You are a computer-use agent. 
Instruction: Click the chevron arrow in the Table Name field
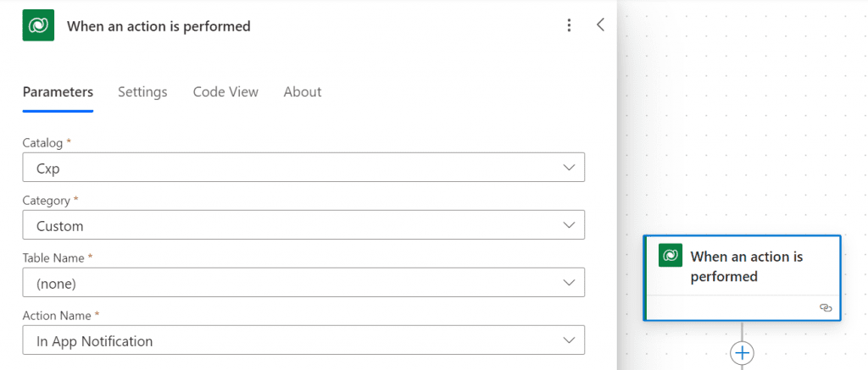point(569,283)
